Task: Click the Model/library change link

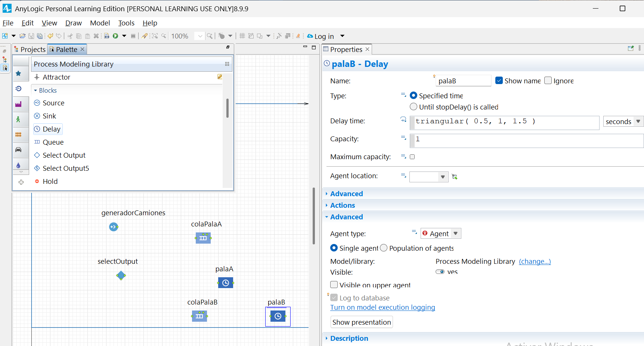Action: (x=535, y=261)
